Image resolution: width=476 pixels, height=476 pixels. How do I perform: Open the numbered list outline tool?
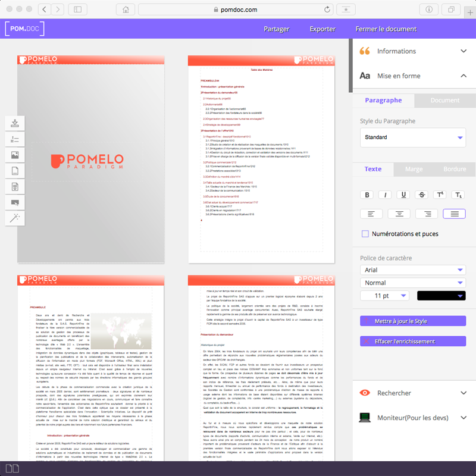[15, 139]
